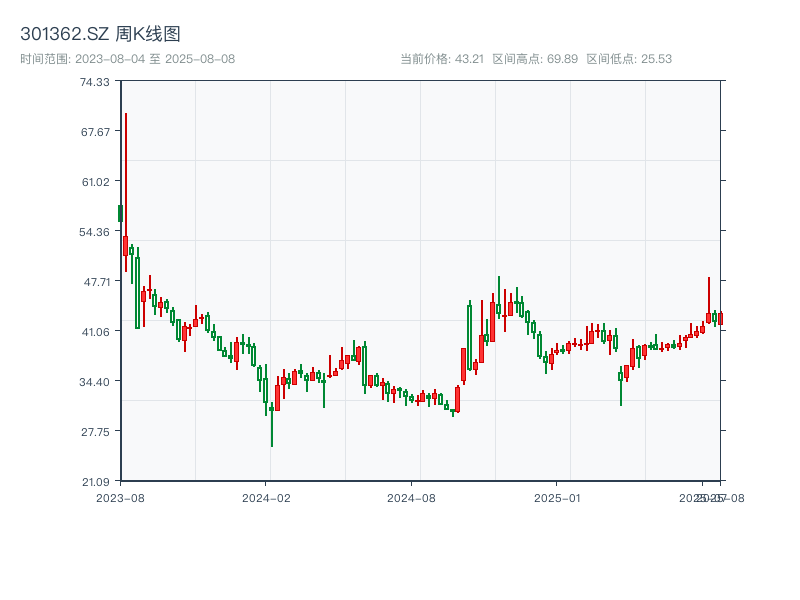This screenshot has height=600, width=800.
Task: Click the 74.33 y-axis price label
Action: click(96, 82)
